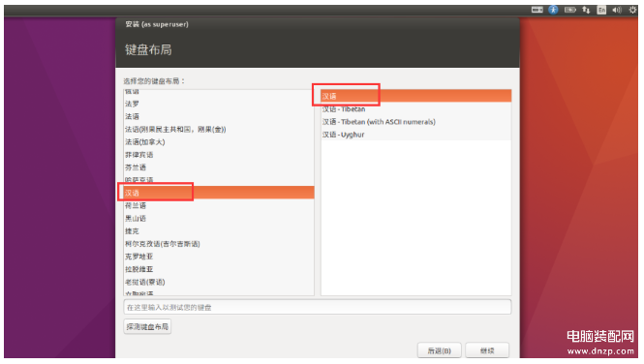This screenshot has height=364, width=644.
Task: Choose 汉语 - Tibetan (with ASCII numerals) variant
Action: [416, 122]
